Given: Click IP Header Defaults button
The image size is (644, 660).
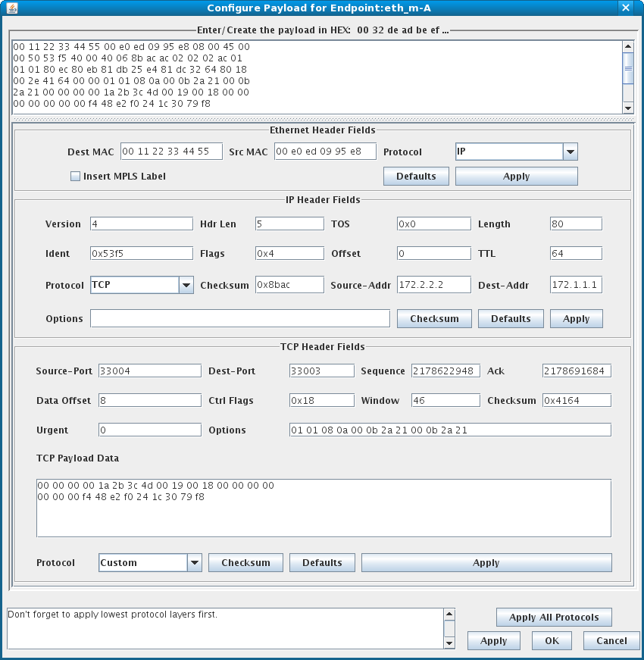Looking at the screenshot, I should click(511, 319).
